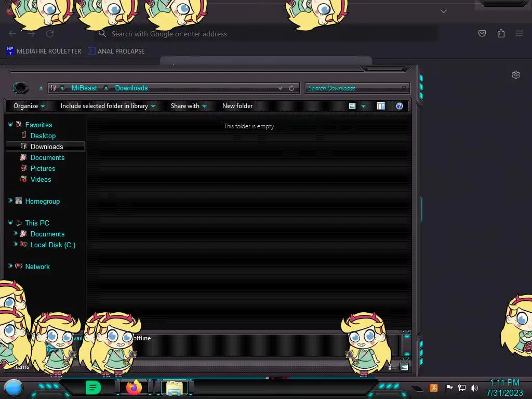
Task: Click the magnifier in Search Downloads box
Action: click(x=404, y=88)
